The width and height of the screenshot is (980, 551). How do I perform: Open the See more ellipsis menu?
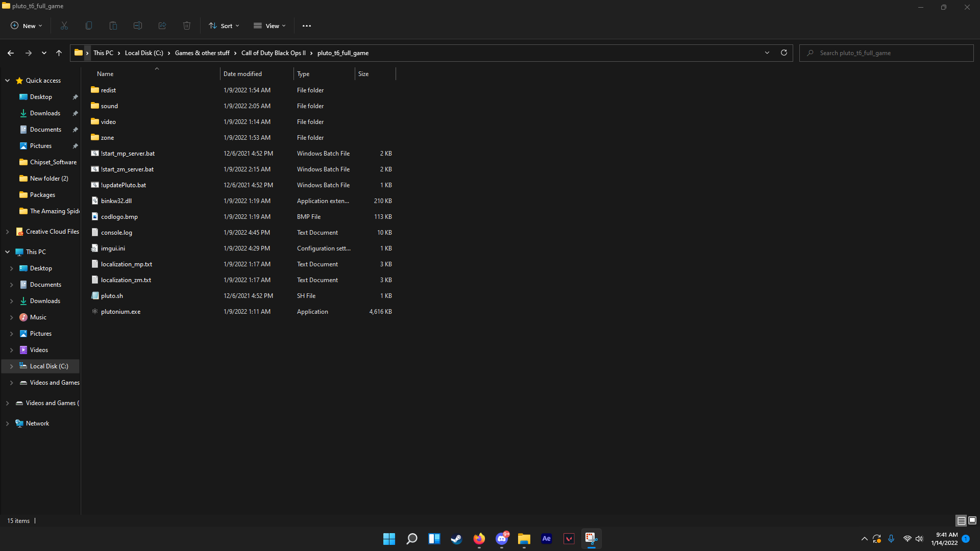(x=307, y=26)
